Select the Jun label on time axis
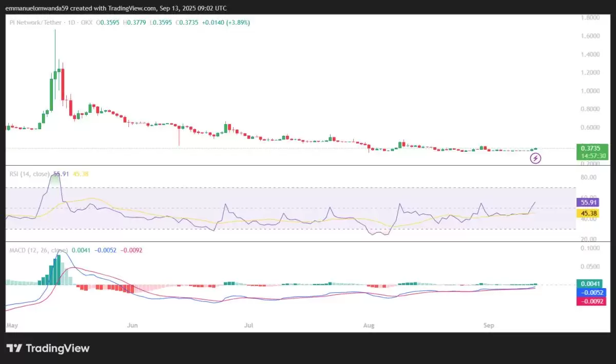616x364 pixels. pyautogui.click(x=133, y=325)
